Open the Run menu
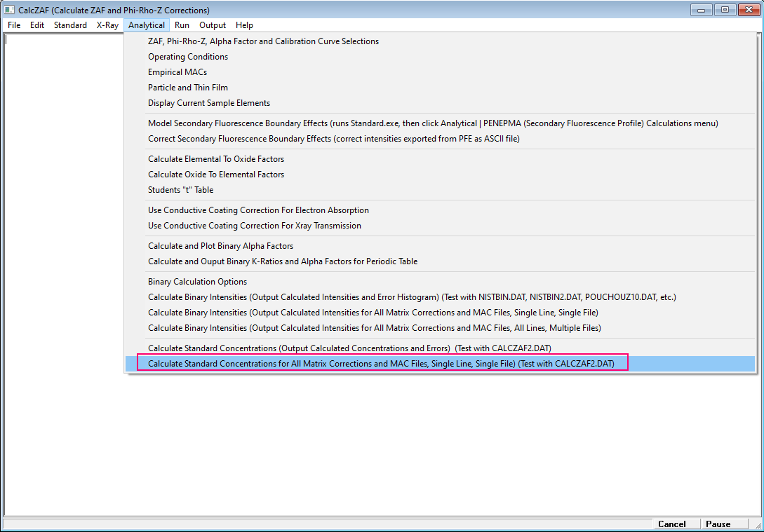The width and height of the screenshot is (764, 532). point(182,25)
